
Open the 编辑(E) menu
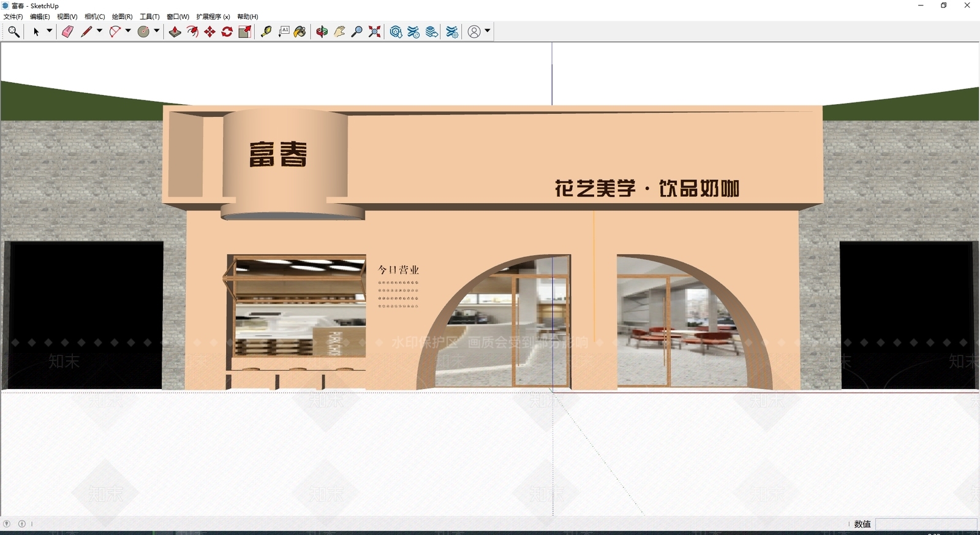tap(40, 17)
